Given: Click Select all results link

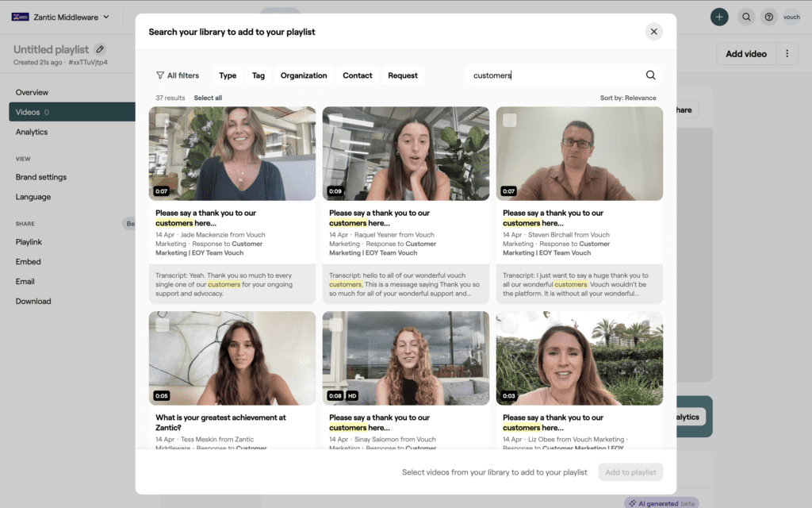Looking at the screenshot, I should pos(208,98).
